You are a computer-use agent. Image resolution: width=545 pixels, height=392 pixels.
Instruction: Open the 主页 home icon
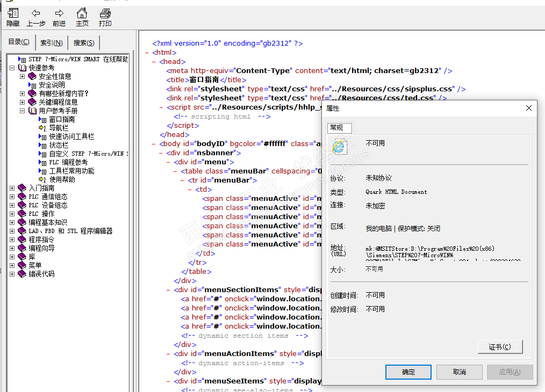coord(82,13)
